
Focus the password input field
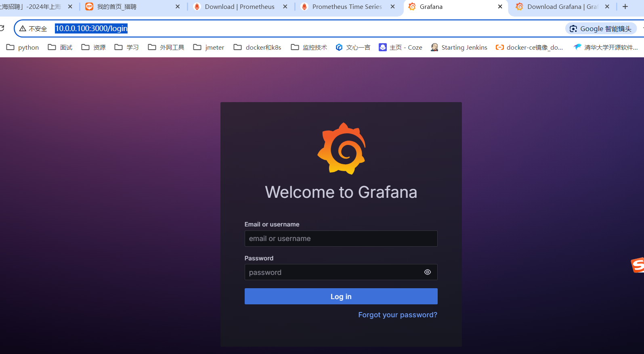pos(341,272)
